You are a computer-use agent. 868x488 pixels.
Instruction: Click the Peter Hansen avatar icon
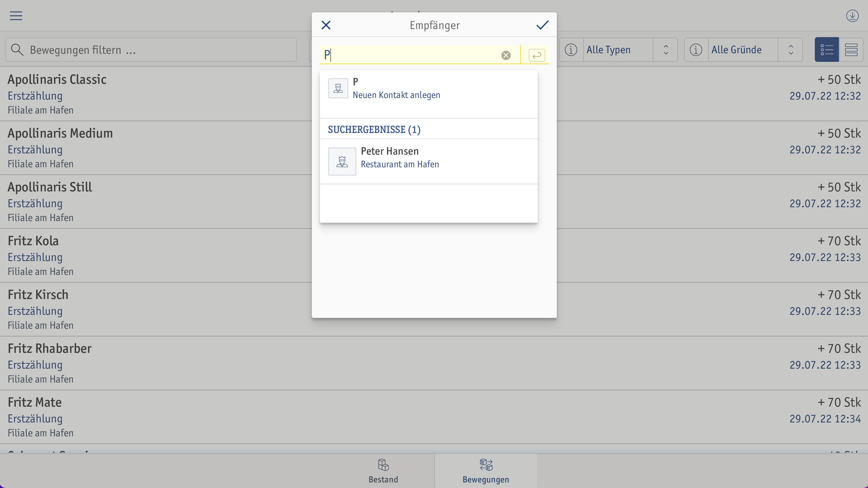(x=342, y=161)
